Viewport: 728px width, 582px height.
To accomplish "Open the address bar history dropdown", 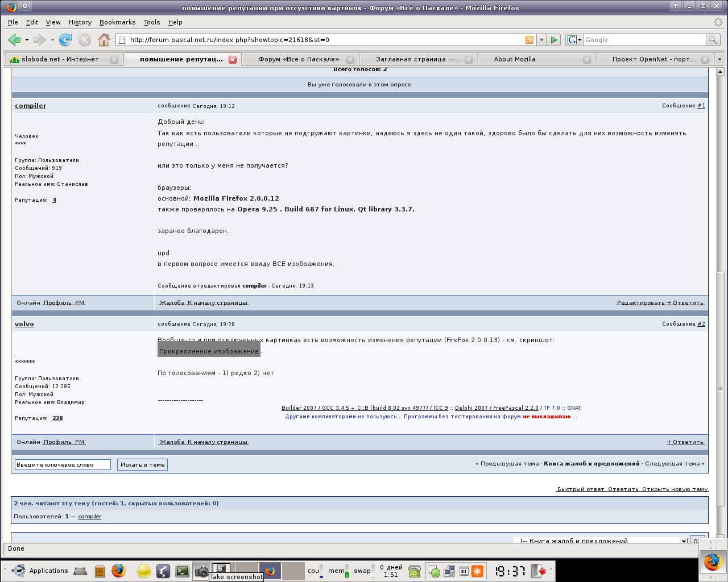I will click(541, 40).
